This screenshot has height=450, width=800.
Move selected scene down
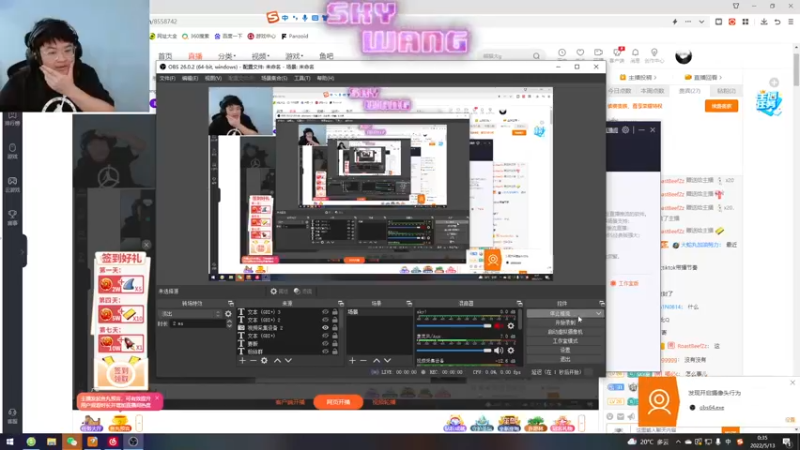click(x=388, y=360)
